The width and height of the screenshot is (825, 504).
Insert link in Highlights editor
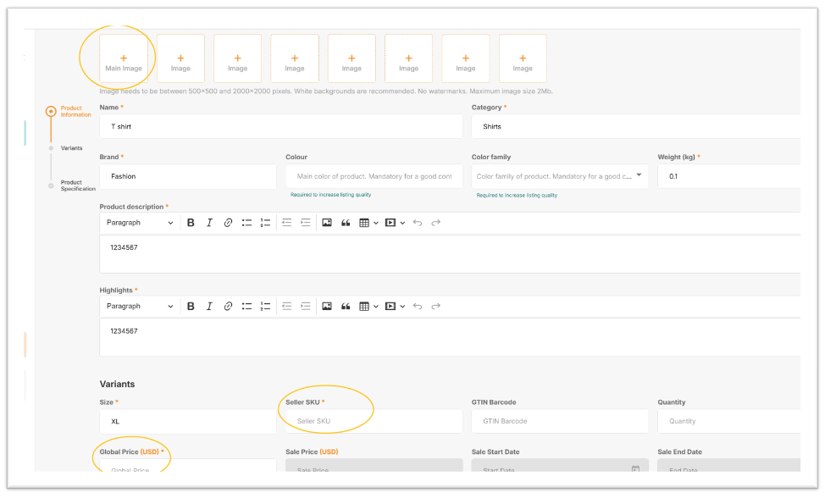point(228,306)
